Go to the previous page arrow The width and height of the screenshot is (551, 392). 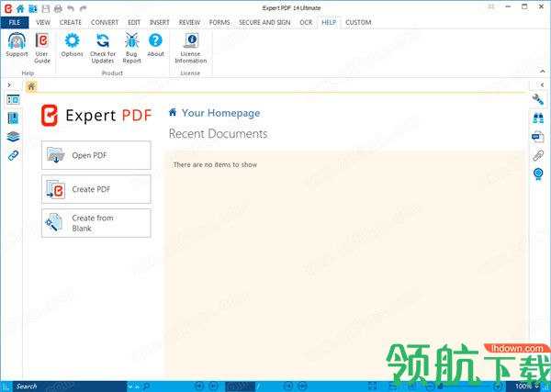(213, 386)
